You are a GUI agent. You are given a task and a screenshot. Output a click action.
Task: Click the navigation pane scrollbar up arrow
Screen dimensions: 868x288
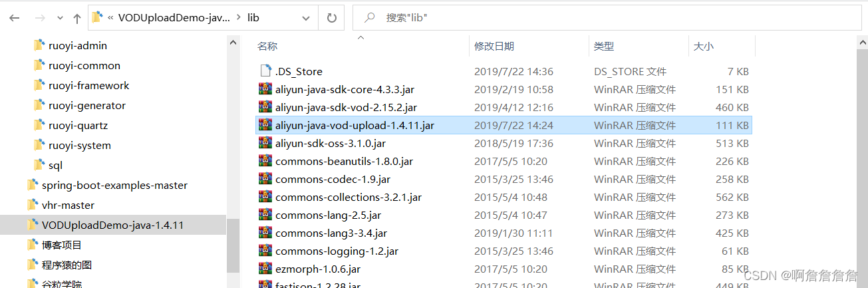coord(233,42)
